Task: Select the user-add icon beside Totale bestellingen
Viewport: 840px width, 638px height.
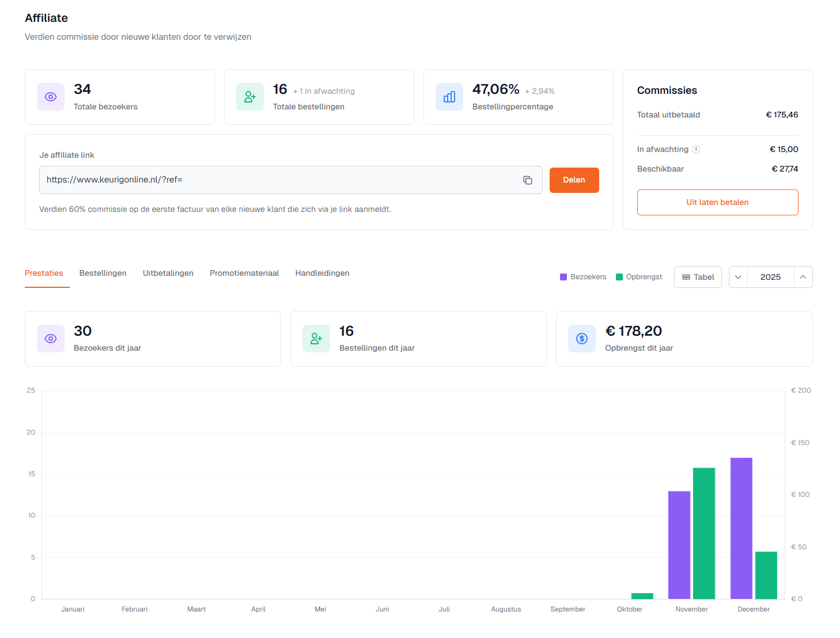Action: (250, 97)
